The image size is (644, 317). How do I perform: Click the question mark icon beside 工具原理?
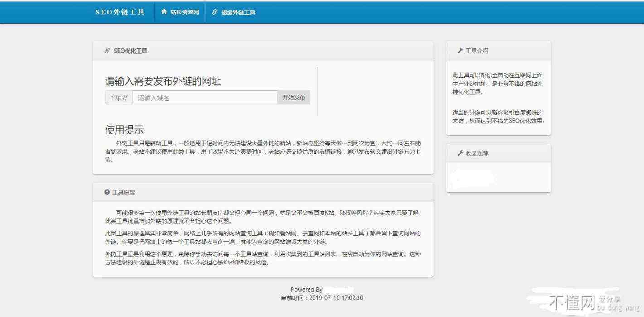(x=107, y=192)
